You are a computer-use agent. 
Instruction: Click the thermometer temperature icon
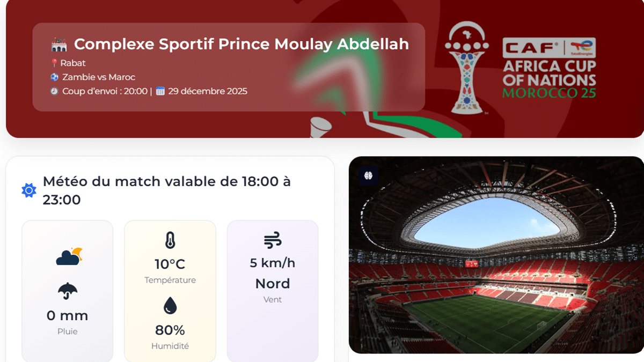170,240
